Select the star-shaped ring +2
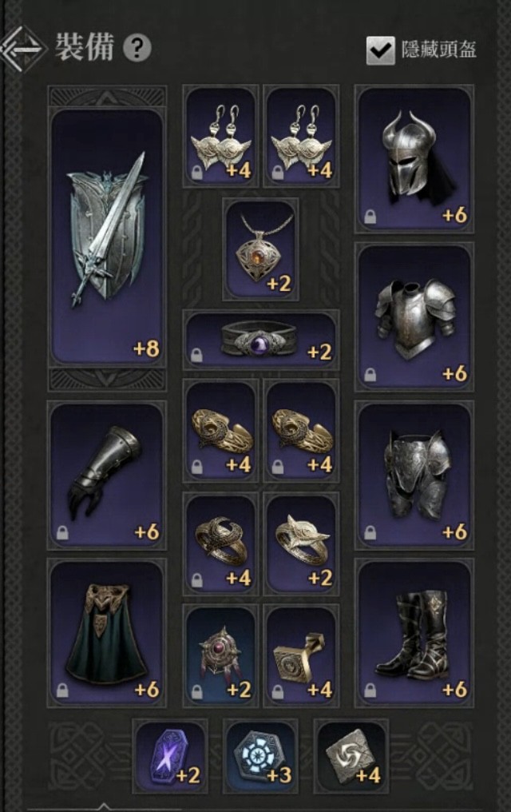 (x=302, y=543)
